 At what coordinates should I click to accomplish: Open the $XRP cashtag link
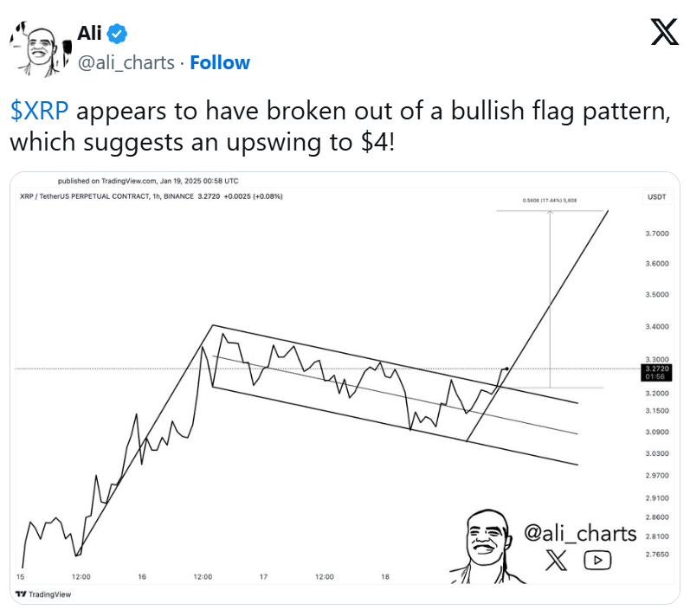coord(39,111)
